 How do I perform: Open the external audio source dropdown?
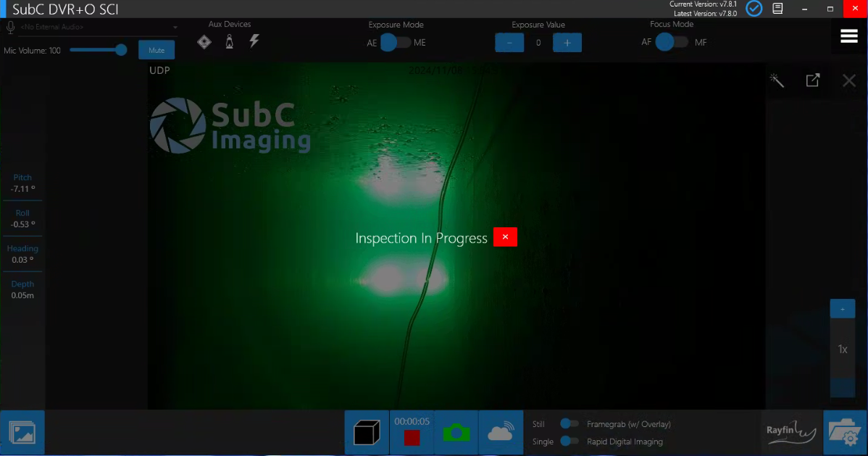click(x=175, y=28)
